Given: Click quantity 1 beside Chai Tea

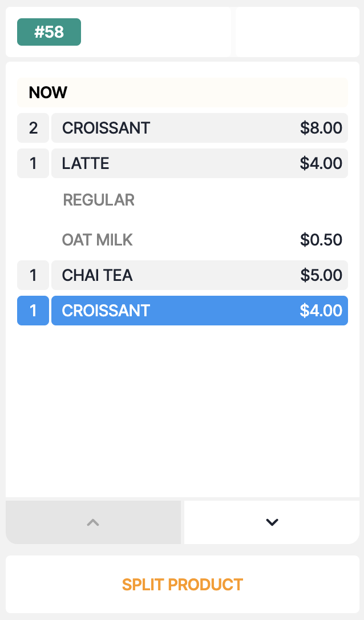Looking at the screenshot, I should pyautogui.click(x=33, y=275).
